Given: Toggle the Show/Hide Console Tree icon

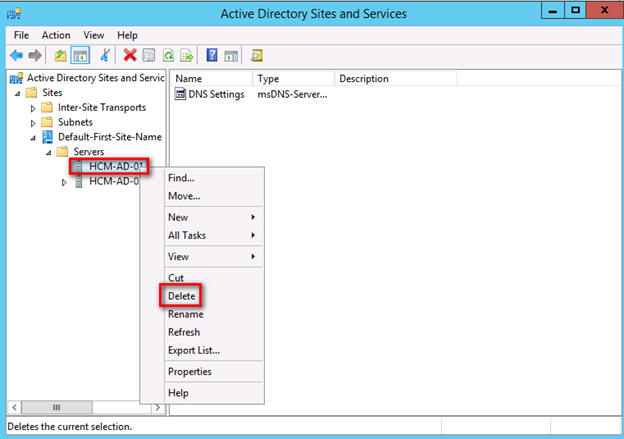Looking at the screenshot, I should tap(79, 55).
